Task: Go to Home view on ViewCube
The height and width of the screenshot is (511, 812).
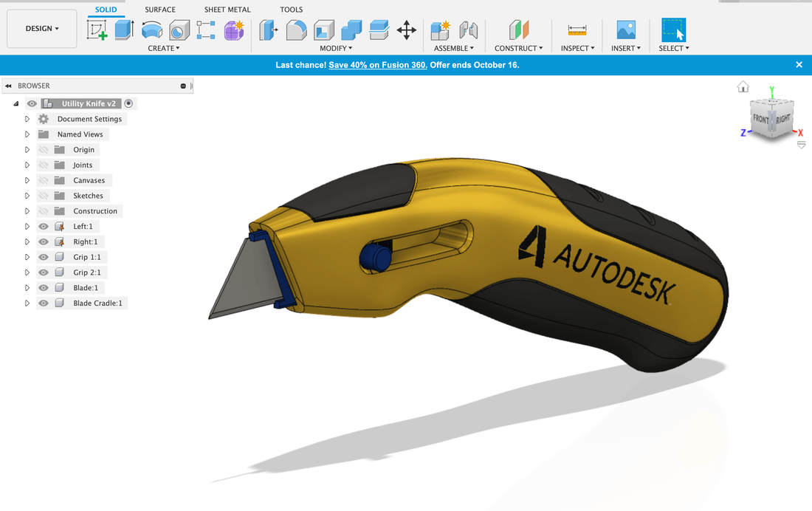Action: pyautogui.click(x=743, y=86)
